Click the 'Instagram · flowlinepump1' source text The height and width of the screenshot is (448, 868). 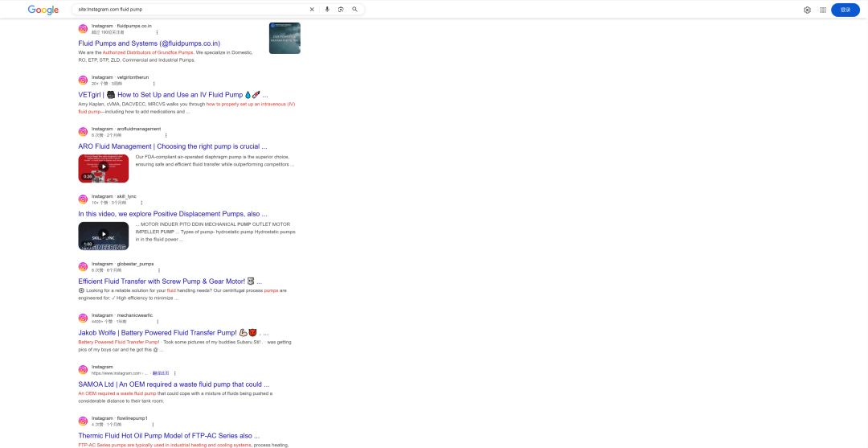pyautogui.click(x=120, y=418)
